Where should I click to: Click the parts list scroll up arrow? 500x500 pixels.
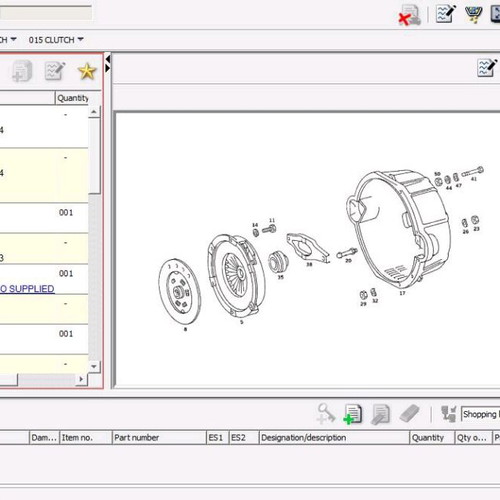94,112
